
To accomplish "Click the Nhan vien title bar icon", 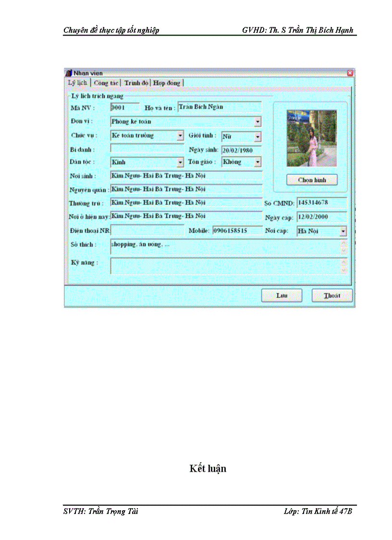I will [x=69, y=73].
